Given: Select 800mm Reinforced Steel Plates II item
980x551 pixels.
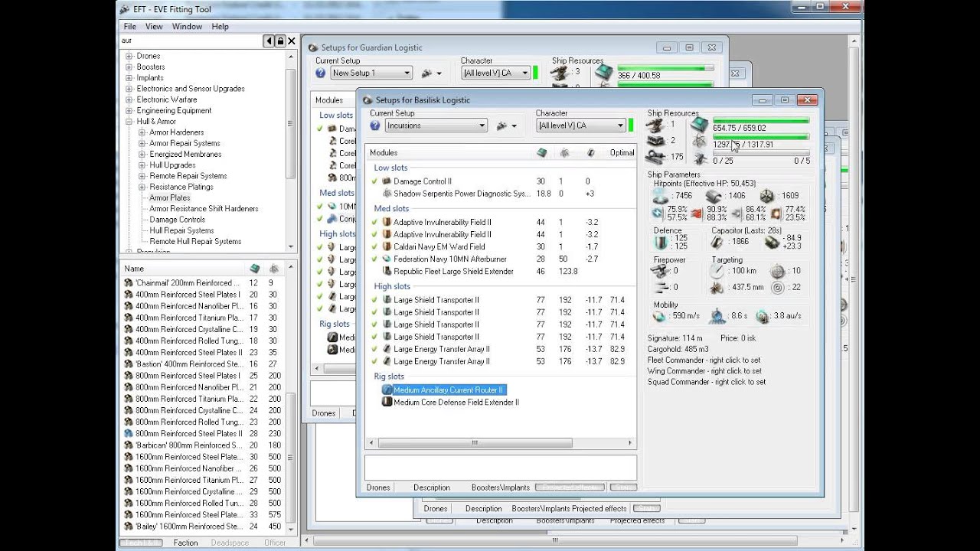Looking at the screenshot, I should 188,433.
